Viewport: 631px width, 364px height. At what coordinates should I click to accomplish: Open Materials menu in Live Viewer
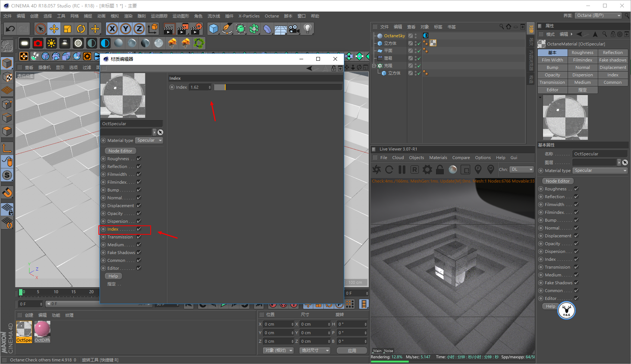click(x=438, y=158)
